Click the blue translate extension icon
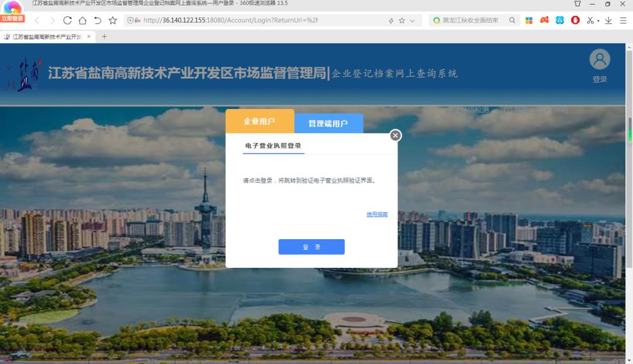 (560, 20)
